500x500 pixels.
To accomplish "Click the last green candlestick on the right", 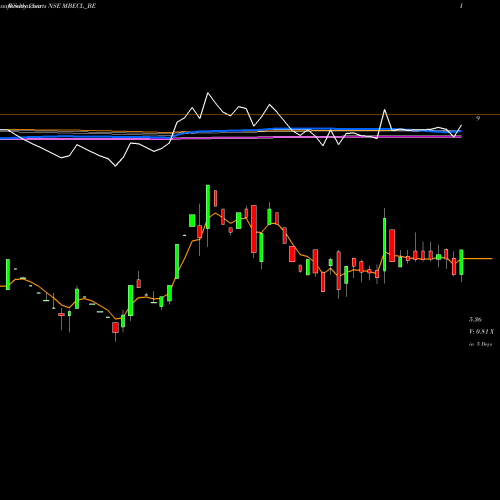I will [461, 262].
